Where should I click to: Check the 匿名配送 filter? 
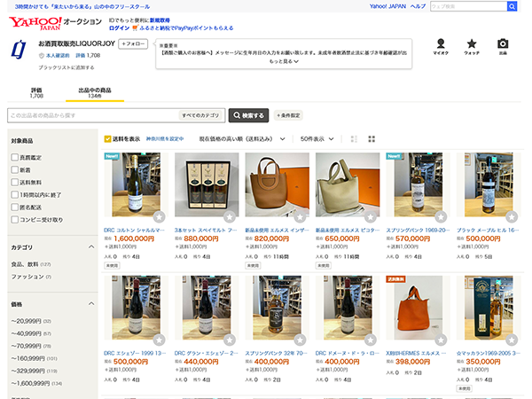[x=14, y=207]
